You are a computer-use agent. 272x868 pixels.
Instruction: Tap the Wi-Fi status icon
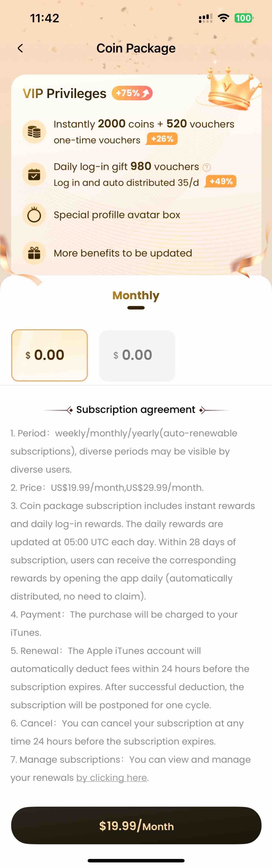223,18
